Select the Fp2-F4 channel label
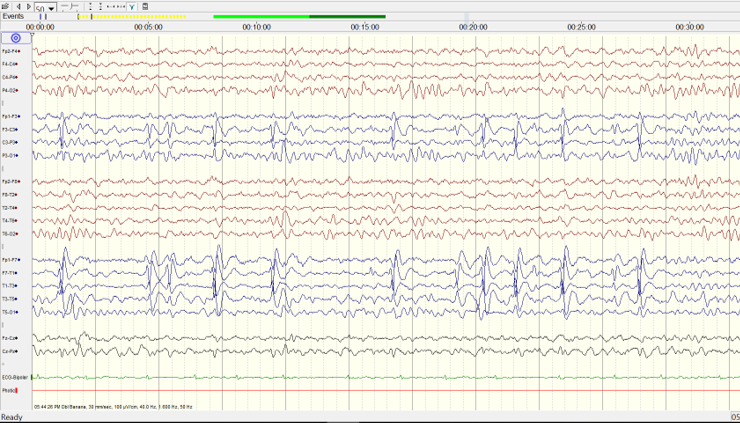This screenshot has width=740, height=423. (10, 51)
